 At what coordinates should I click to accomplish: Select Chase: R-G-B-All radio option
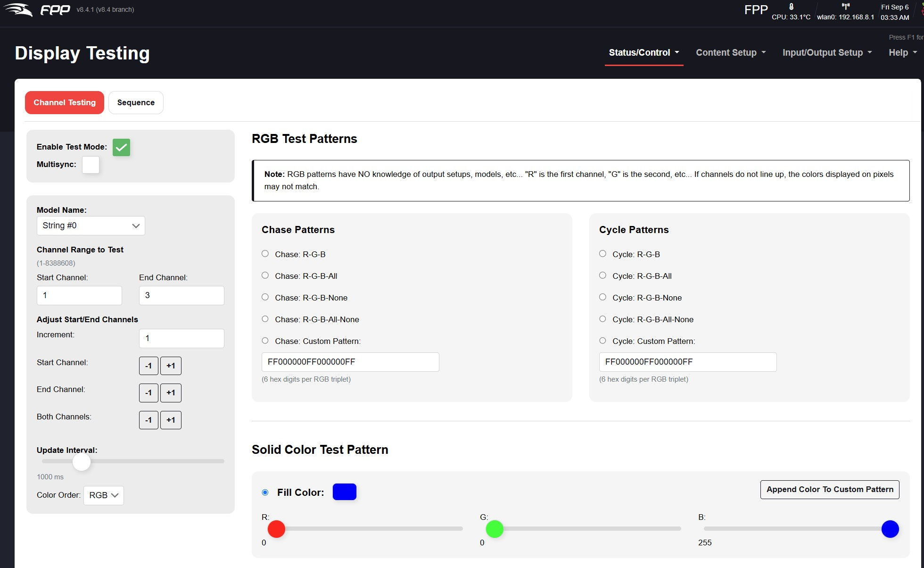[265, 276]
